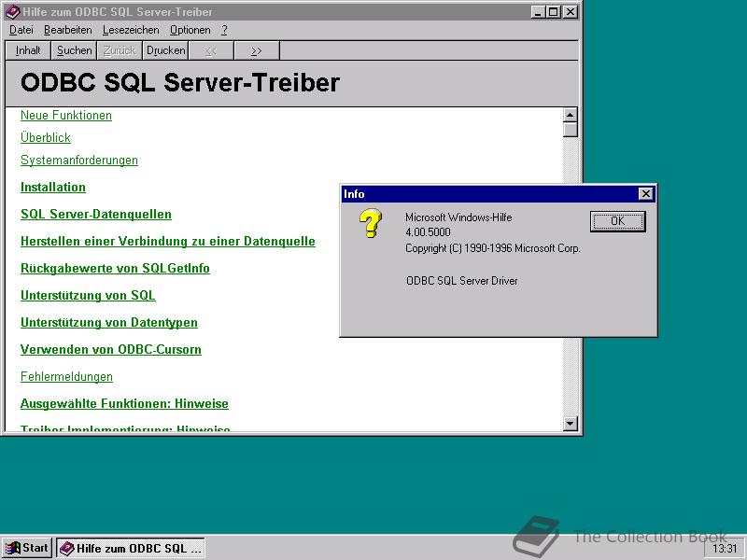Open the Bearbeiten menu
This screenshot has width=747, height=560.
click(x=68, y=30)
